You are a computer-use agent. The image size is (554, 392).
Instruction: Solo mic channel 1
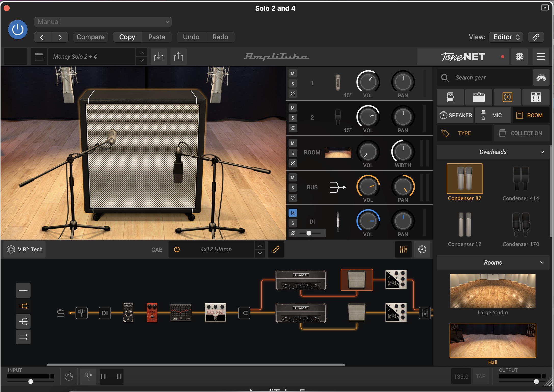point(293,84)
